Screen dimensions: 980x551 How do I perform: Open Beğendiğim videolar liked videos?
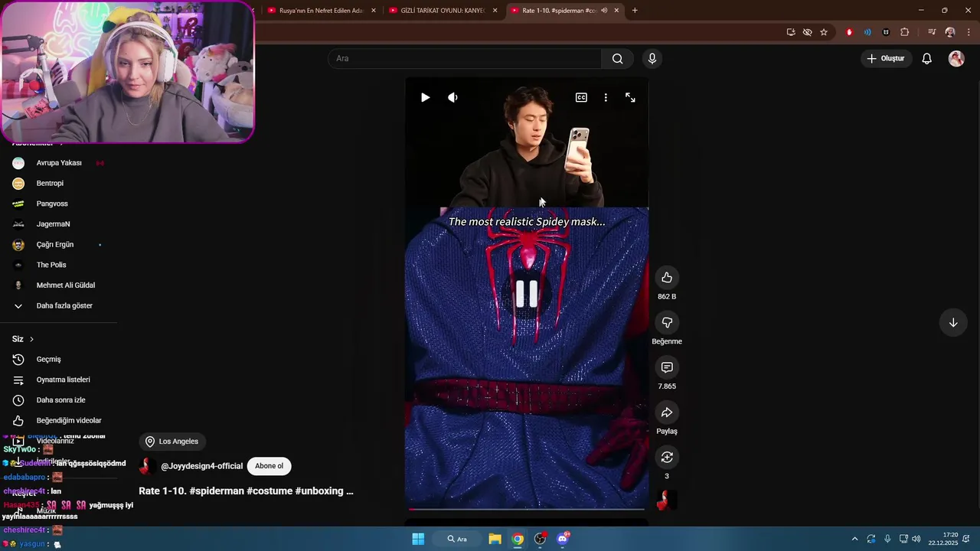point(69,420)
